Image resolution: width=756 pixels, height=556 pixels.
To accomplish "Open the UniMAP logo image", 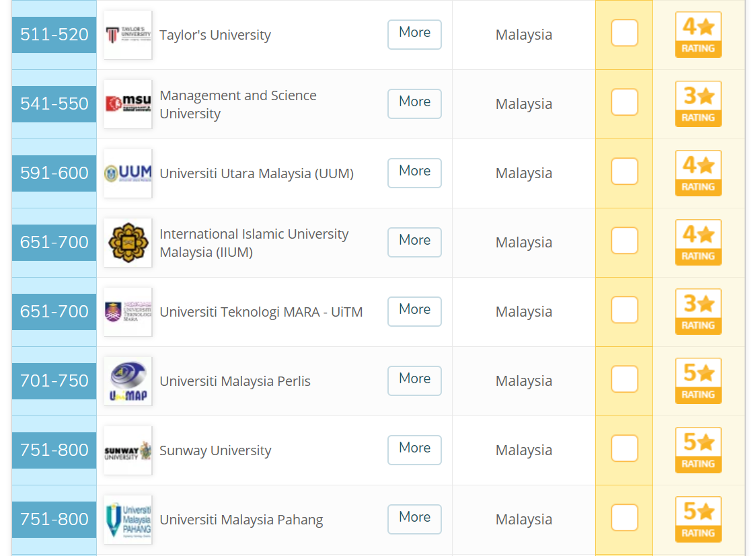I will (x=128, y=381).
